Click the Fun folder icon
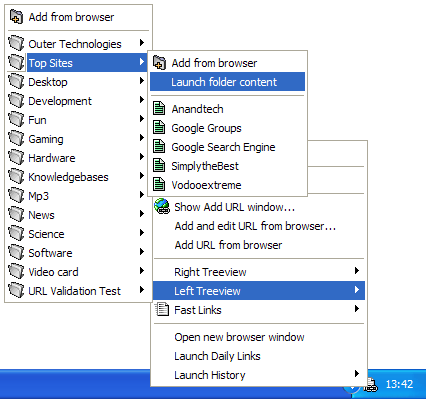This screenshot has width=426, height=399. [16, 120]
